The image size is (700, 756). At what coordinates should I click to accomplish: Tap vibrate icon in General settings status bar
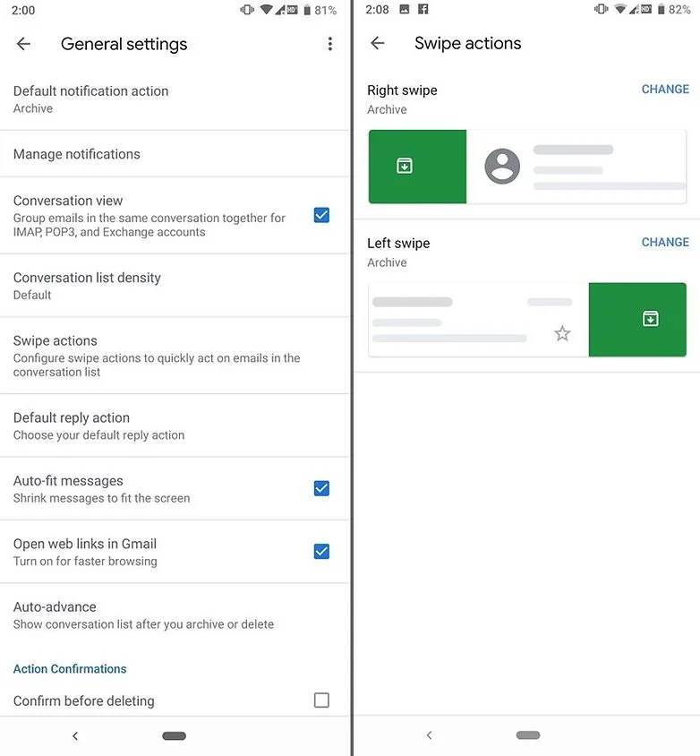(247, 10)
